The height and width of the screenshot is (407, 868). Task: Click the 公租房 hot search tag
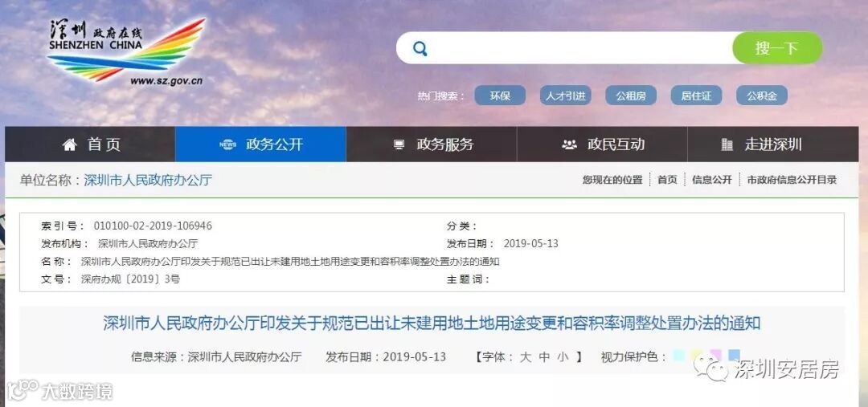[631, 96]
